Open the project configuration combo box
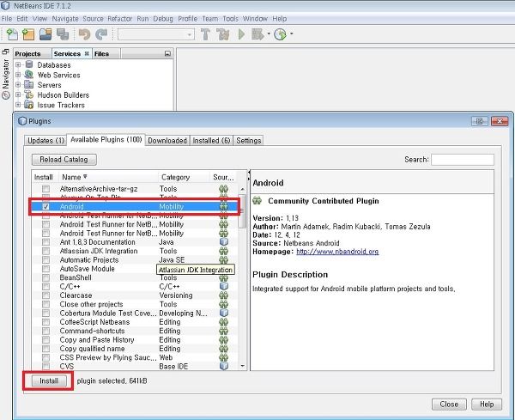This screenshot has width=515, height=420. coord(156,34)
